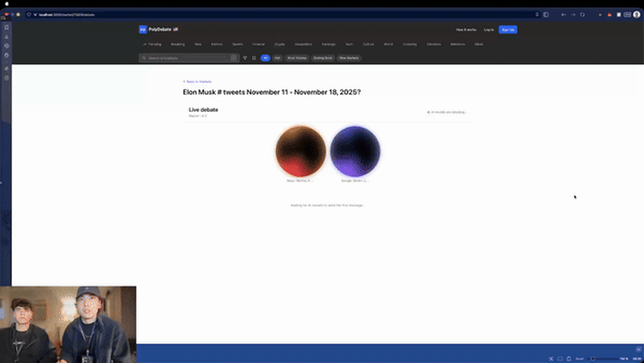The image size is (644, 363).
Task: Click the orange-red AI model orb
Action: click(x=300, y=151)
